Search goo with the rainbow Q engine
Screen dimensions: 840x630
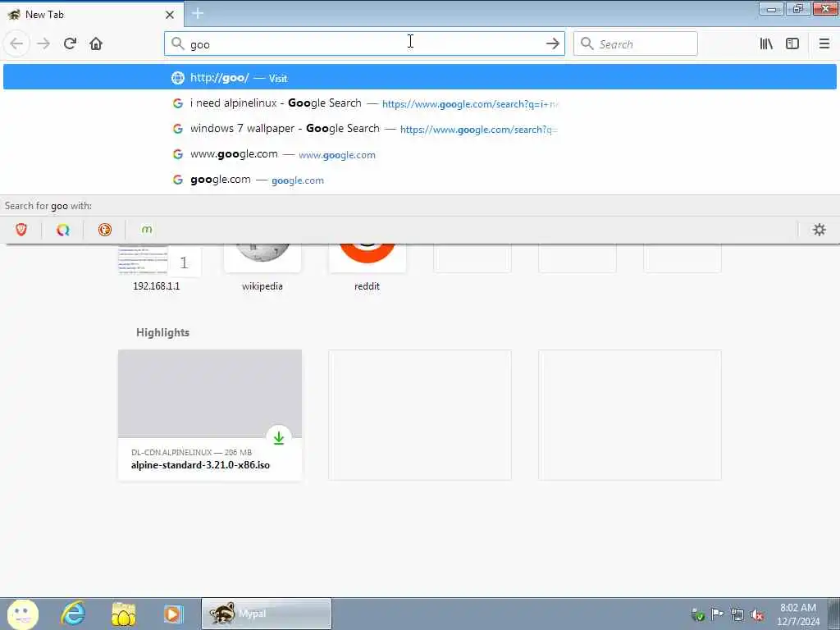[62, 230]
